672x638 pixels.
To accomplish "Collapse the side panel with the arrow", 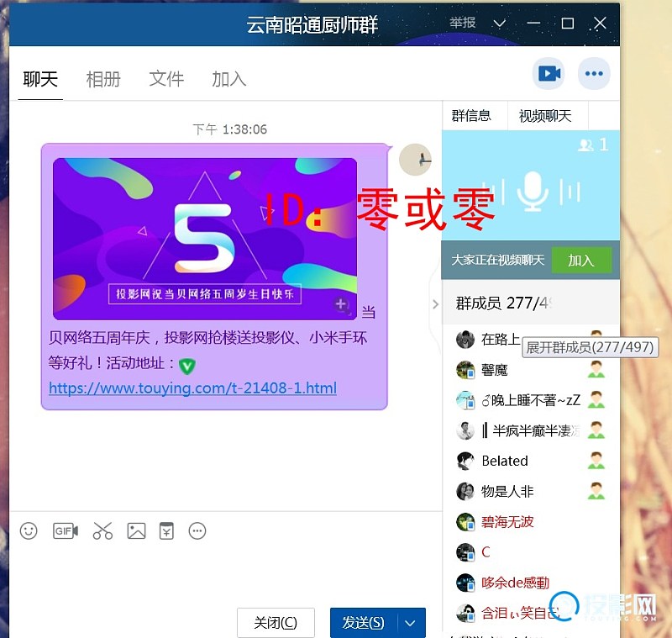I will coord(435,304).
